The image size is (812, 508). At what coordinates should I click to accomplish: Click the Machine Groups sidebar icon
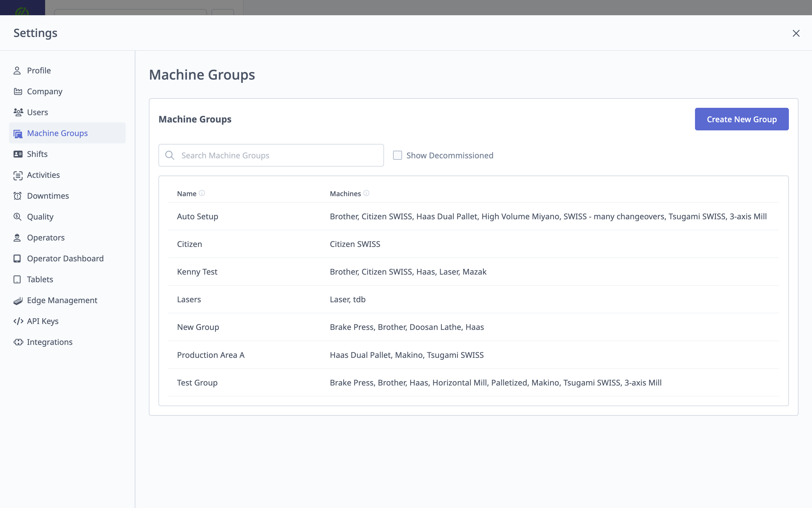click(x=18, y=134)
